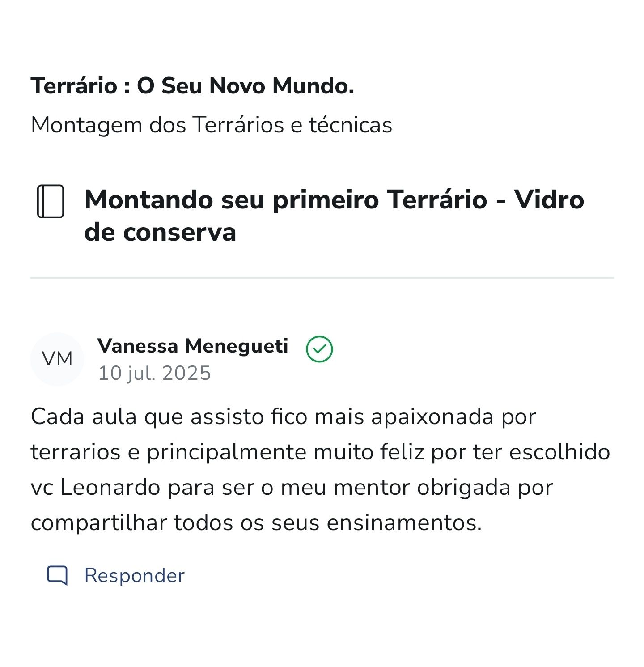Viewport: 644px width, 667px height.
Task: Click the horizontal divider under the lesson title
Action: [x=322, y=278]
